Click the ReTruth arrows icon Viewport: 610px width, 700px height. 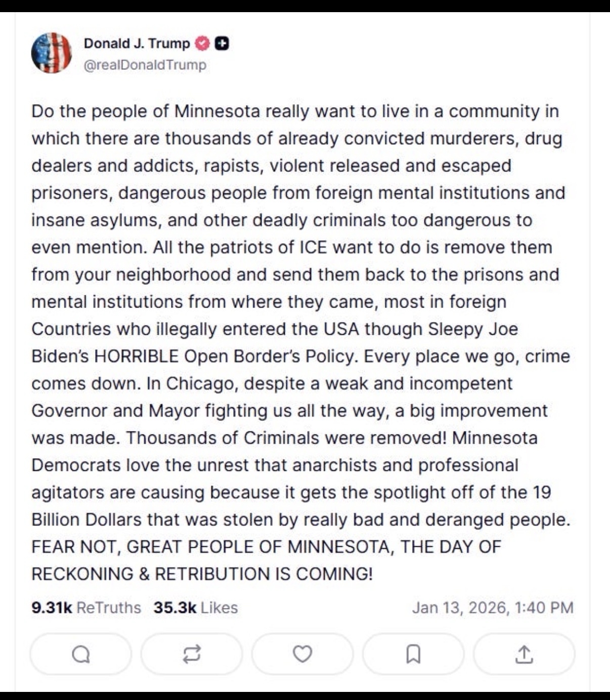192,654
